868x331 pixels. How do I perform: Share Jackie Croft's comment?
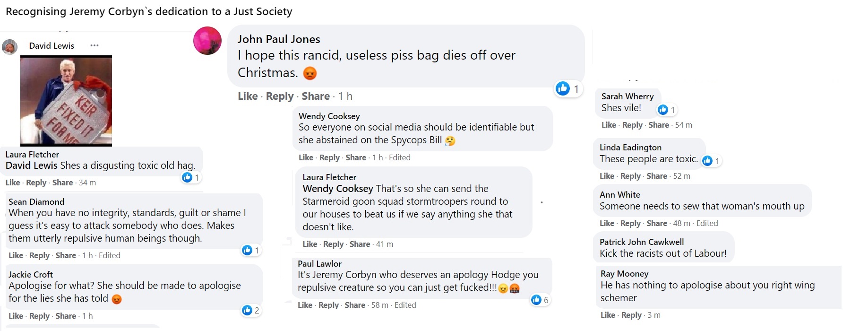[x=66, y=316]
